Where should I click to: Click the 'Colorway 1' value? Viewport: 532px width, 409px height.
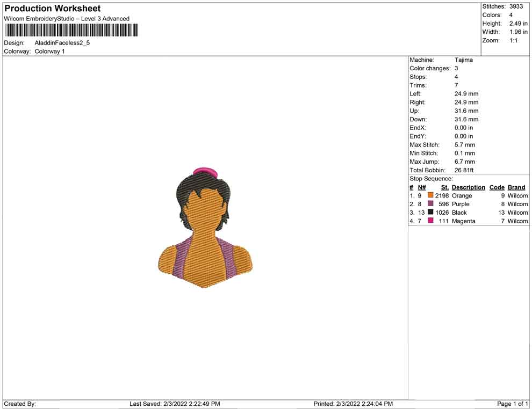pyautogui.click(x=49, y=51)
